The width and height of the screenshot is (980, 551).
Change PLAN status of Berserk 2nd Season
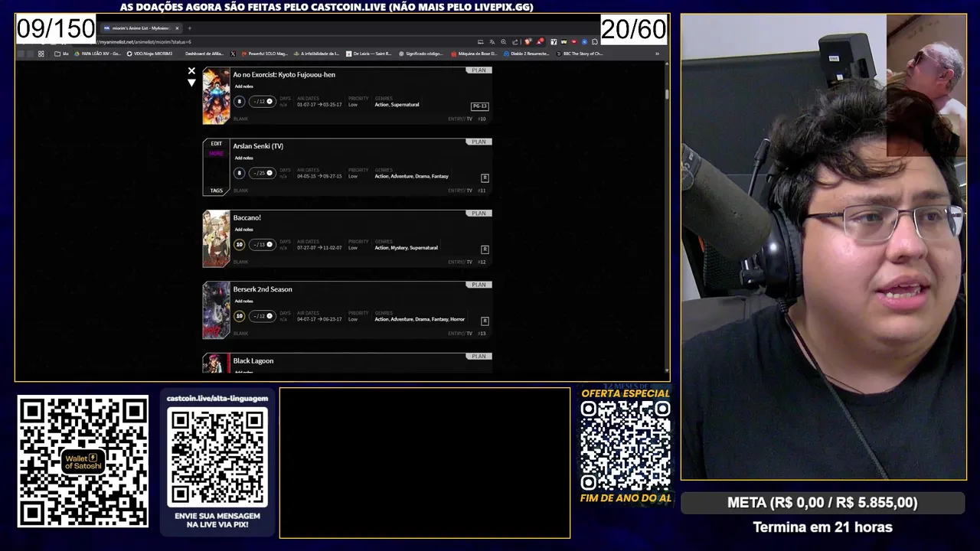pyautogui.click(x=479, y=285)
